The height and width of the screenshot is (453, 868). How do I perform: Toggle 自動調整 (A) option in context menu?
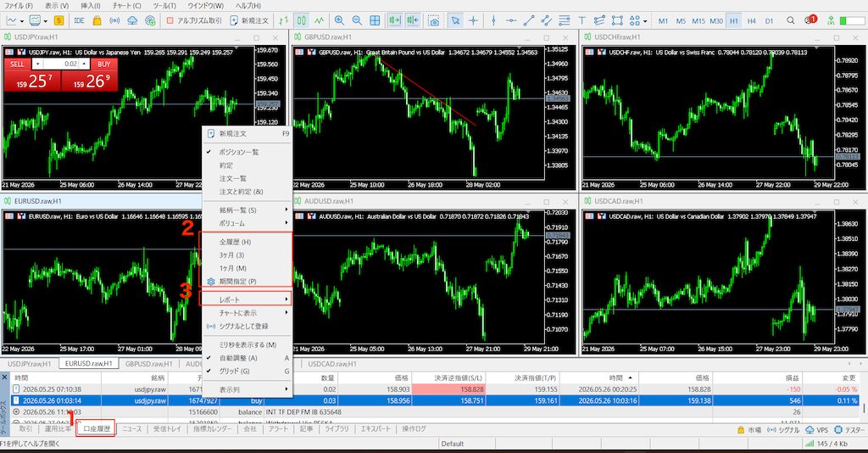pos(247,358)
